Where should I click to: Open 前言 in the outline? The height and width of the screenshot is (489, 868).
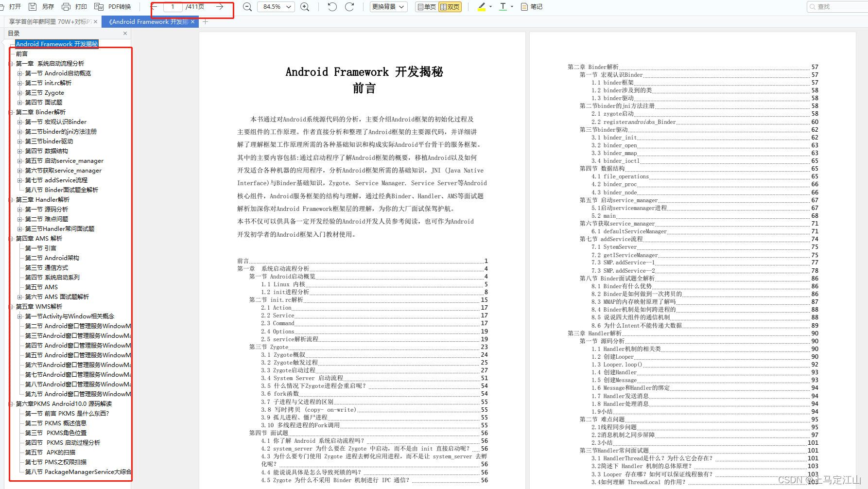(22, 54)
